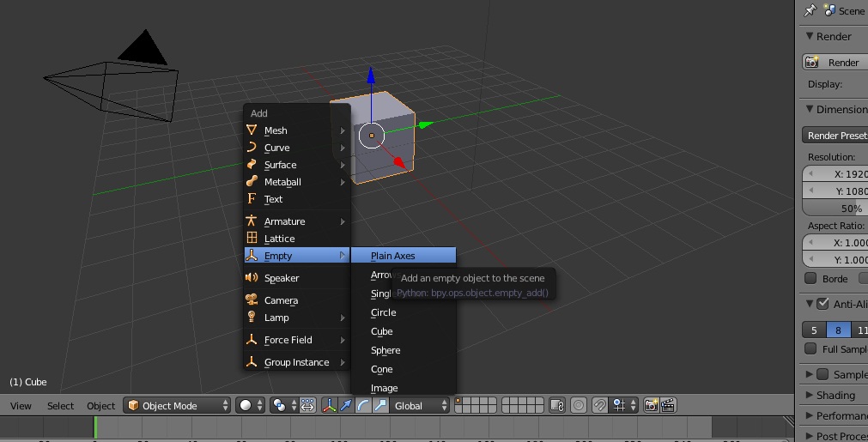The image size is (868, 442).
Task: Enable the Border checkbox
Action: (x=810, y=278)
